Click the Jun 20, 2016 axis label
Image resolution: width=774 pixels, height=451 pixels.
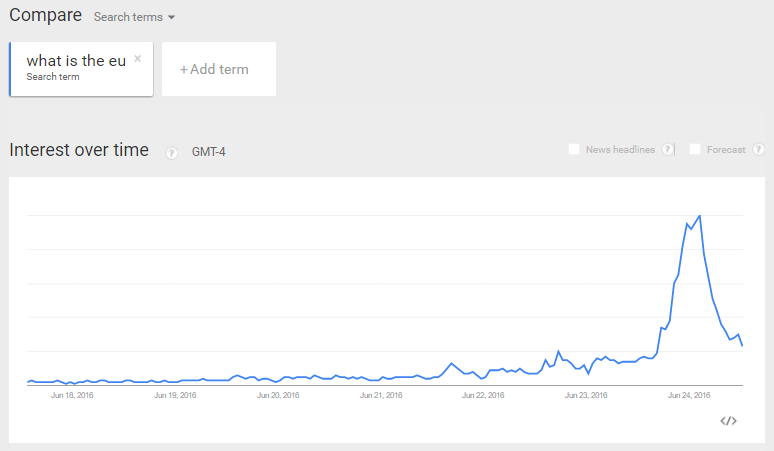tap(278, 395)
